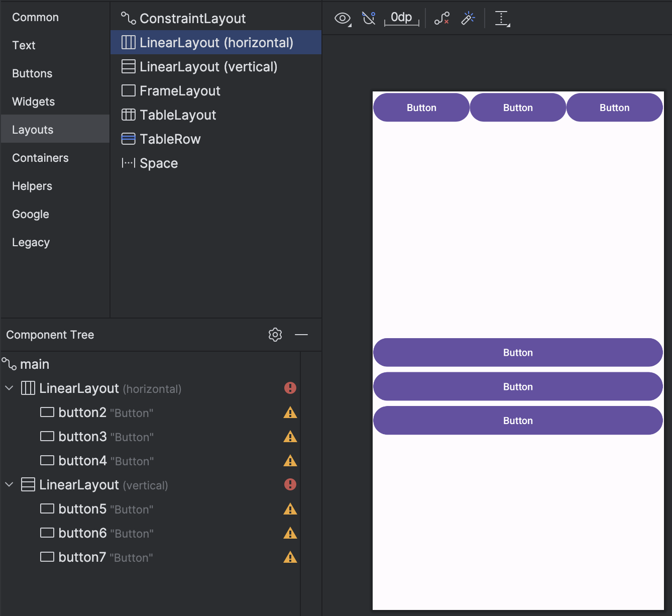The image size is (672, 616).
Task: Select first Button in horizontal row preview
Action: click(x=421, y=108)
